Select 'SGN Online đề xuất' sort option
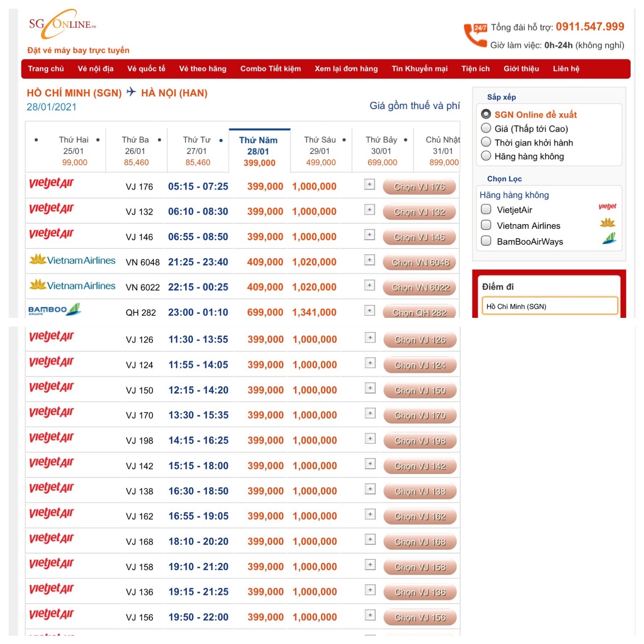 (486, 114)
